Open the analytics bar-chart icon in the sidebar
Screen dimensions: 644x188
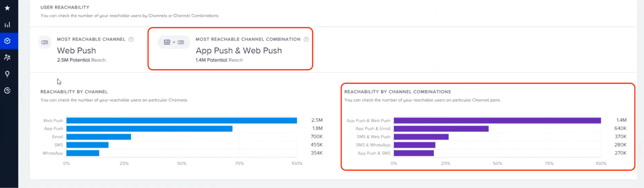coord(7,24)
